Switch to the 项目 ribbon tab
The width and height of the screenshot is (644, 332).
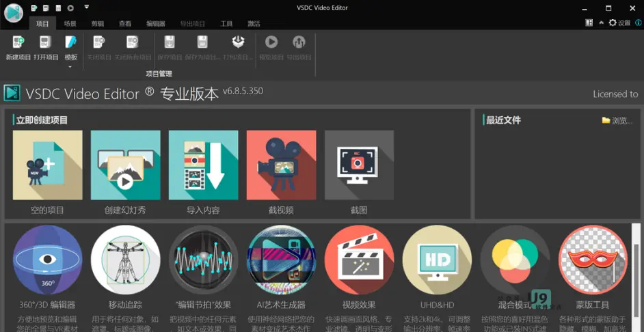click(x=42, y=24)
